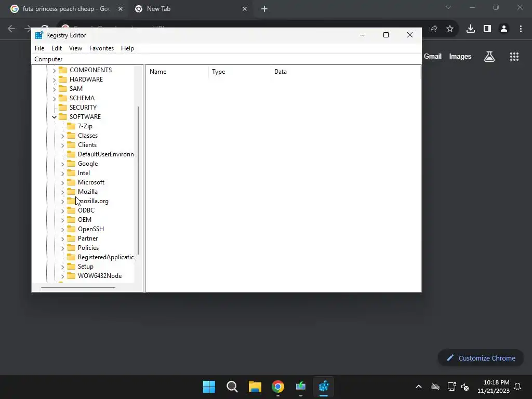Select the RegisteredApplications key
532x399 pixels.
pyautogui.click(x=105, y=257)
